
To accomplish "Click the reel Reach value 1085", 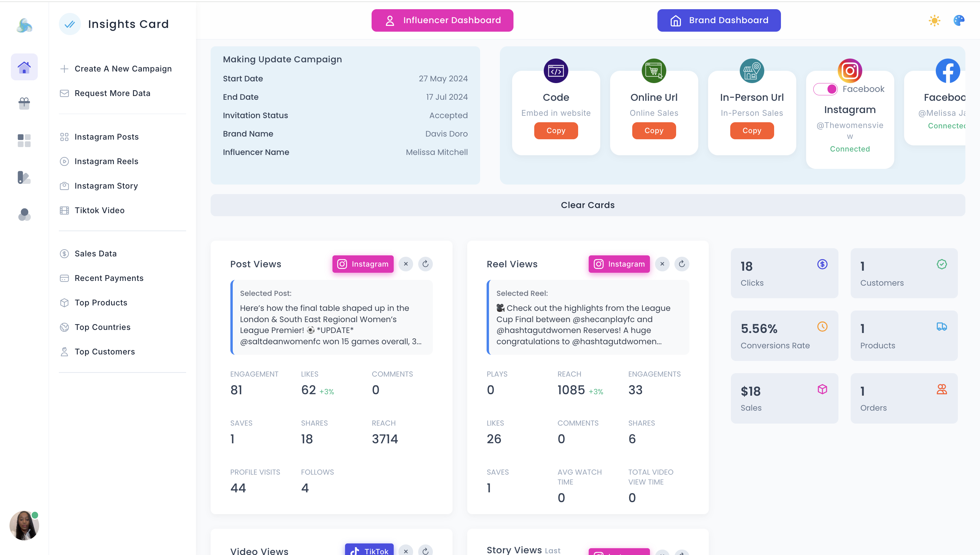I will tap(571, 390).
